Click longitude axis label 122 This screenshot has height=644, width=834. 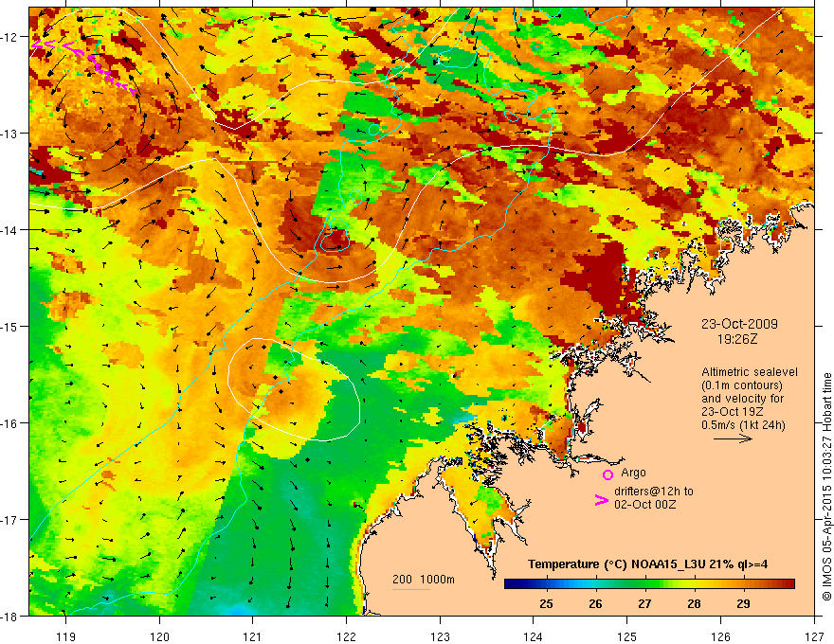pos(346,636)
